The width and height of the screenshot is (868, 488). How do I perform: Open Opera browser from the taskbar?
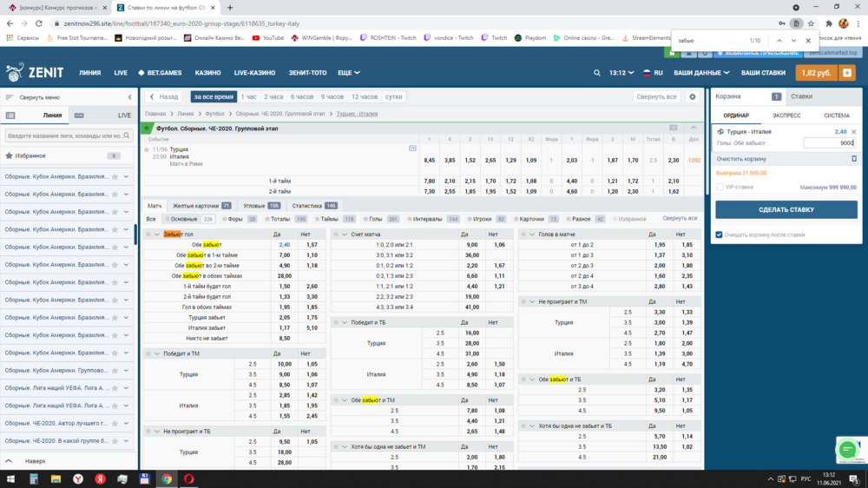188,478
